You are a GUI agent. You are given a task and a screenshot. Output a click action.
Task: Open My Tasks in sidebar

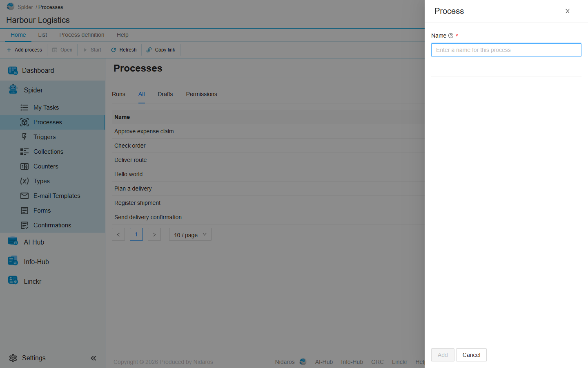(x=52, y=108)
